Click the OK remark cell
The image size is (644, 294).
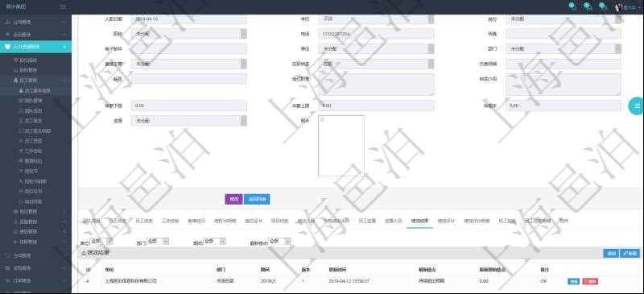pyautogui.click(x=544, y=281)
